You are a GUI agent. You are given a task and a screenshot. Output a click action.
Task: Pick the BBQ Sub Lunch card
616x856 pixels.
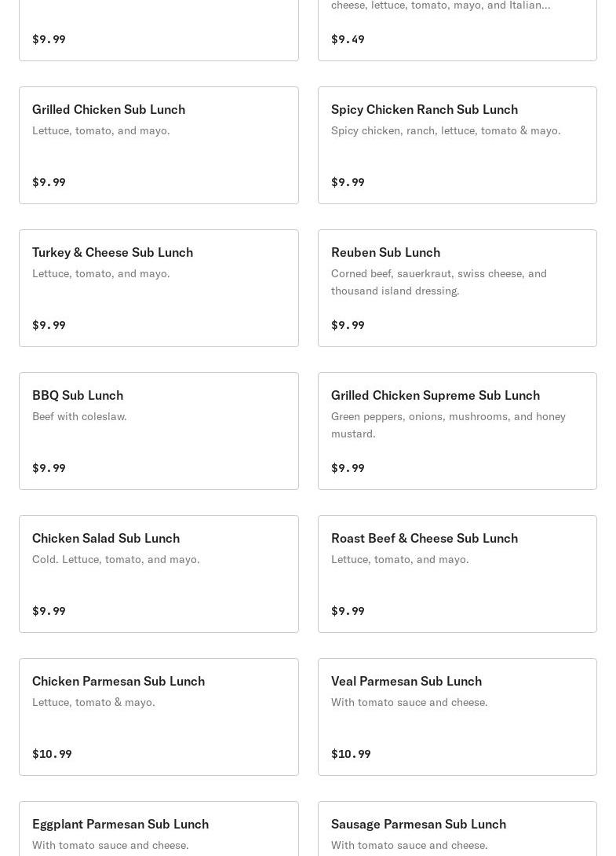159,431
